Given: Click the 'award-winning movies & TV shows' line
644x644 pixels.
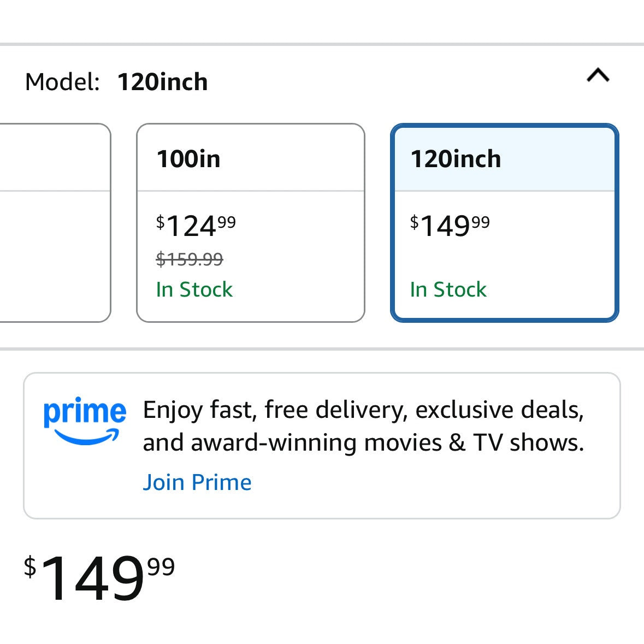Looking at the screenshot, I should pos(363,443).
